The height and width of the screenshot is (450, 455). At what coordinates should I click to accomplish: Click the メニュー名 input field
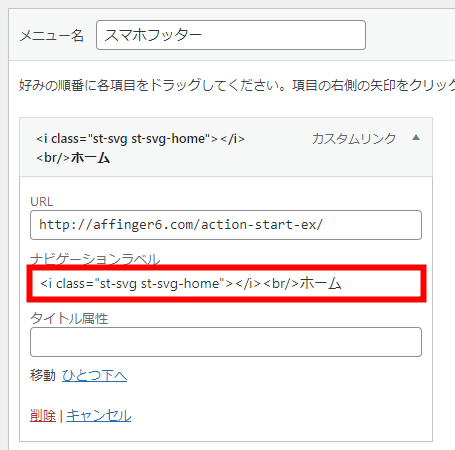coord(231,35)
